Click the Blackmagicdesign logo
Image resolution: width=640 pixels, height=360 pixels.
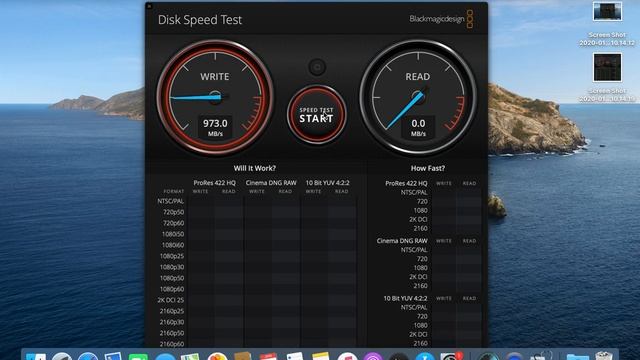tap(441, 19)
